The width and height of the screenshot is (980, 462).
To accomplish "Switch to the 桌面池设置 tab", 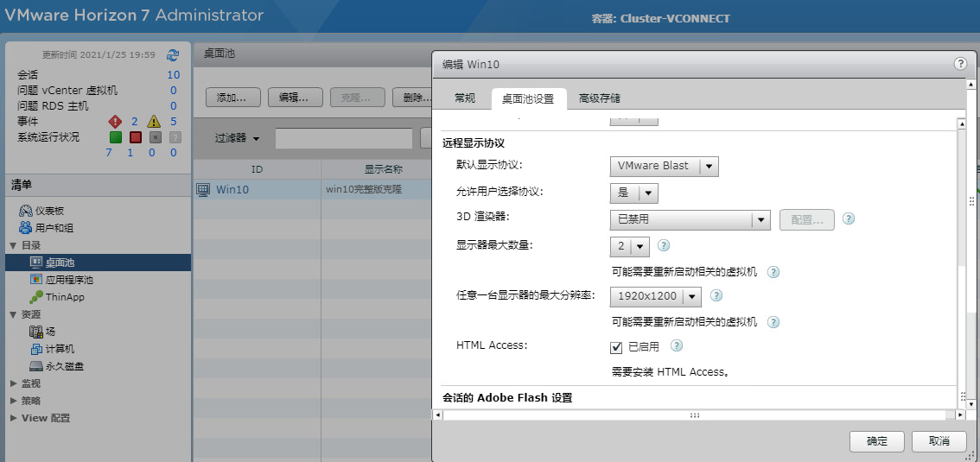I will point(528,98).
